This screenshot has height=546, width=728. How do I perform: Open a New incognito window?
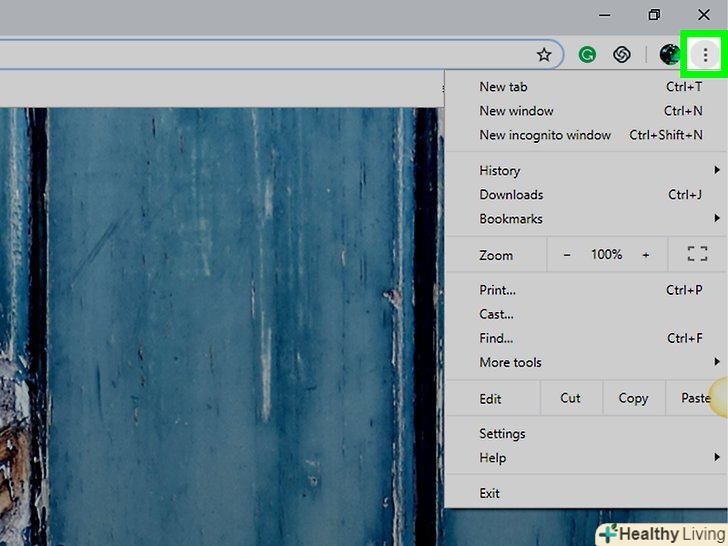(x=545, y=135)
